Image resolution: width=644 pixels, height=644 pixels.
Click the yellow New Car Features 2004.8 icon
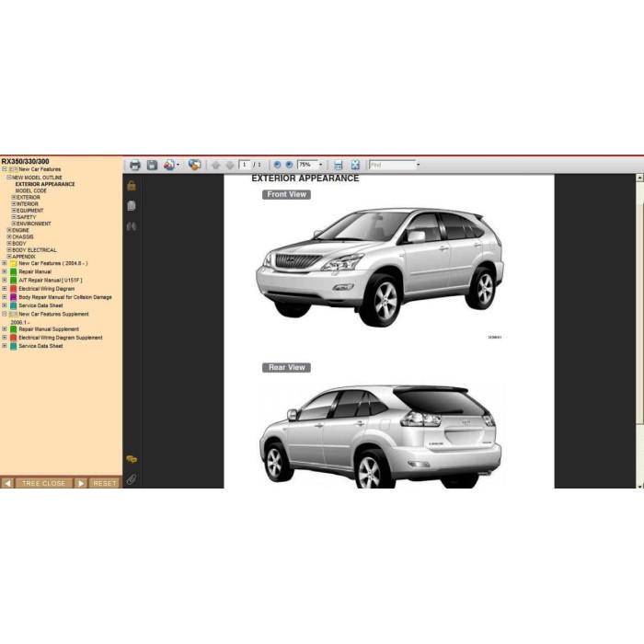(x=13, y=263)
